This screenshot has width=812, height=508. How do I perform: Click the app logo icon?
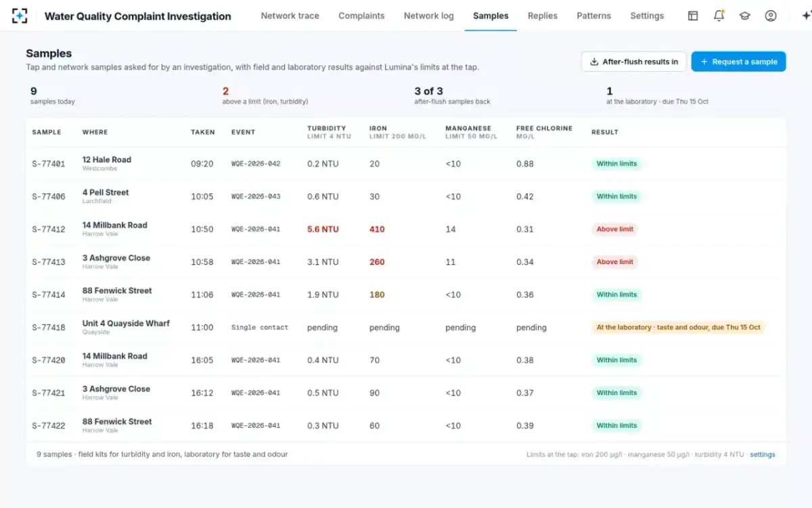tap(20, 16)
